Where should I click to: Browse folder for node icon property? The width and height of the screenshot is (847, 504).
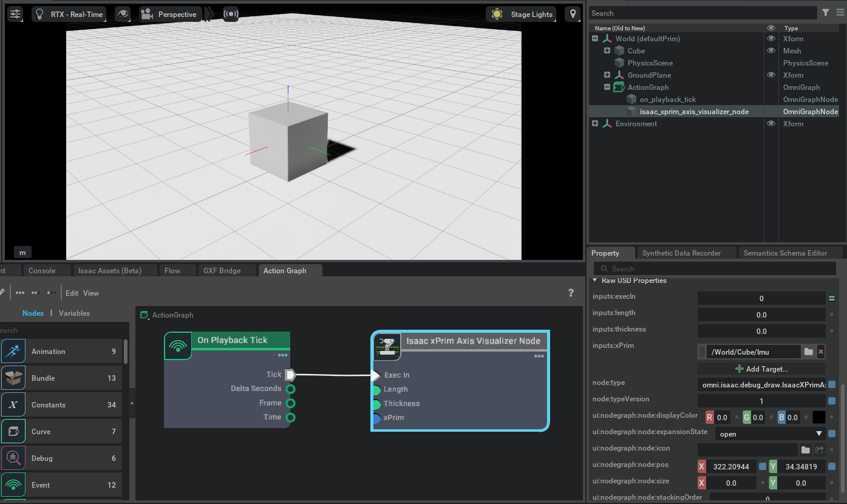805,450
